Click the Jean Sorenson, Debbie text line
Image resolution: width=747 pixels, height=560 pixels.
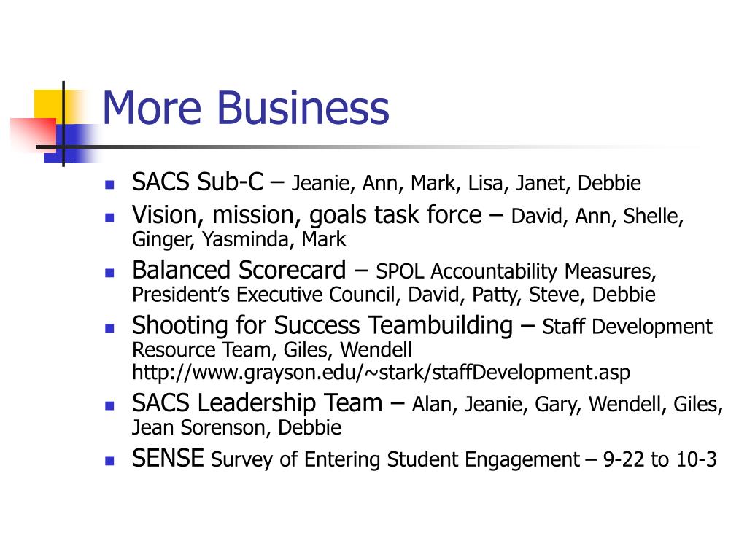click(237, 427)
